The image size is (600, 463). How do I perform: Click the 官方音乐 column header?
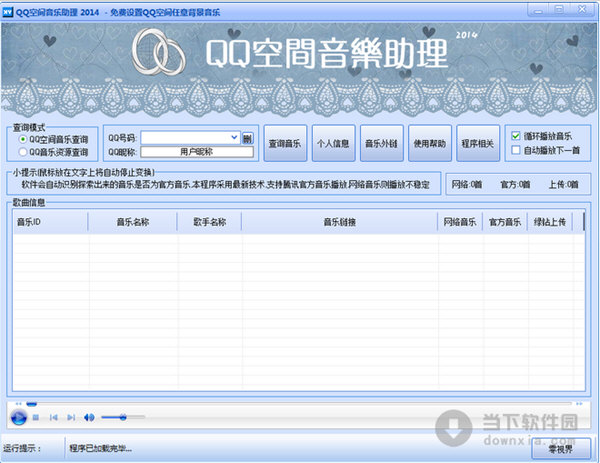(505, 222)
